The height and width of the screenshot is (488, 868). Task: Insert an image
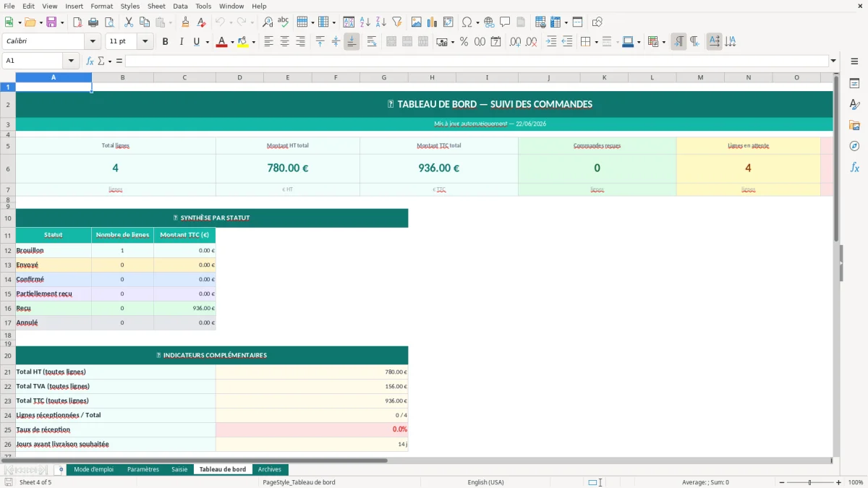pos(417,22)
